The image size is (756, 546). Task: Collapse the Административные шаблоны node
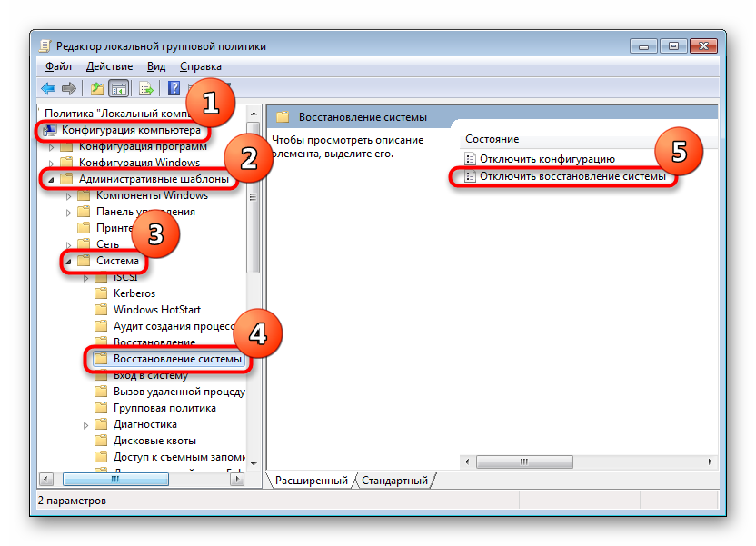(51, 180)
